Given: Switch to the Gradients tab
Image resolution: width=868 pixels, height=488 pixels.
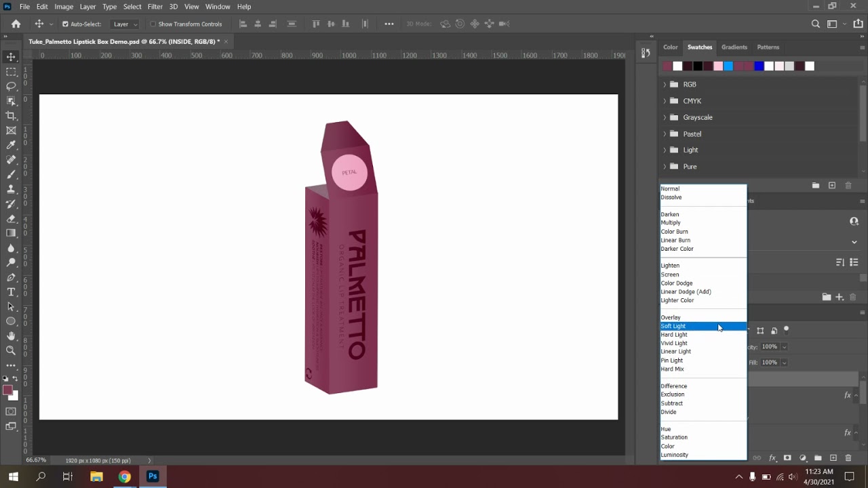Looking at the screenshot, I should (734, 47).
